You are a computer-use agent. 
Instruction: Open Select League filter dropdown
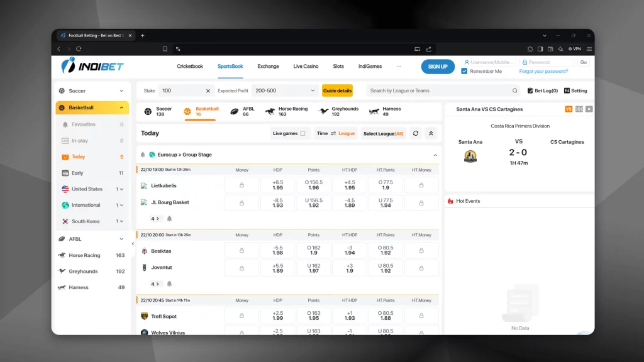383,133
